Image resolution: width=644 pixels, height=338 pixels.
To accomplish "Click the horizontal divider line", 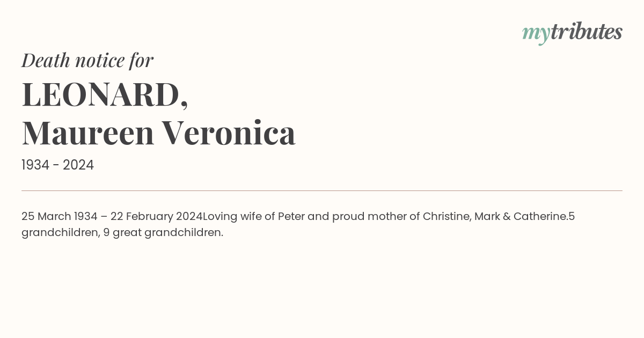I will [x=322, y=190].
